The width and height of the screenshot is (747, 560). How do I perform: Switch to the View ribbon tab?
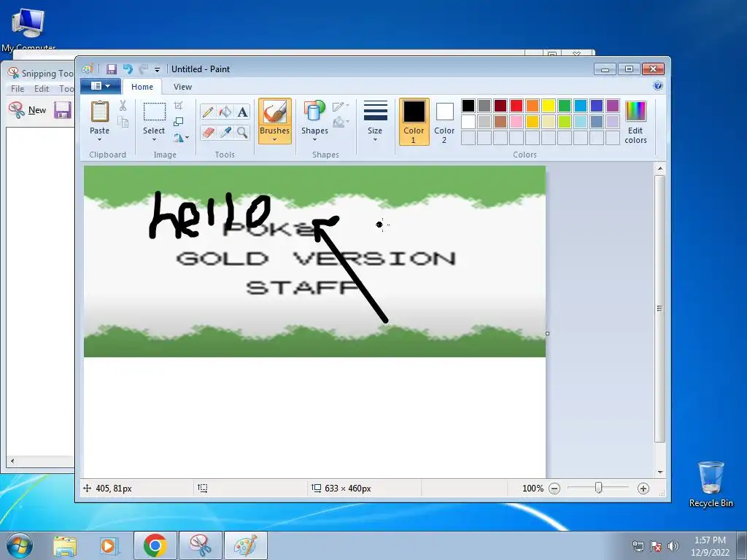182,87
